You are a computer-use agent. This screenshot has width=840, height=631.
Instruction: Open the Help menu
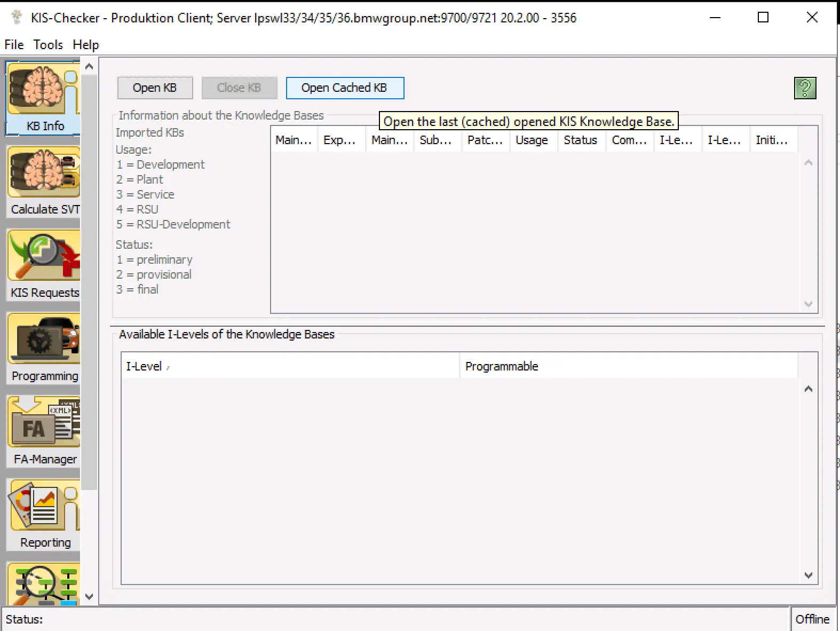[x=86, y=45]
